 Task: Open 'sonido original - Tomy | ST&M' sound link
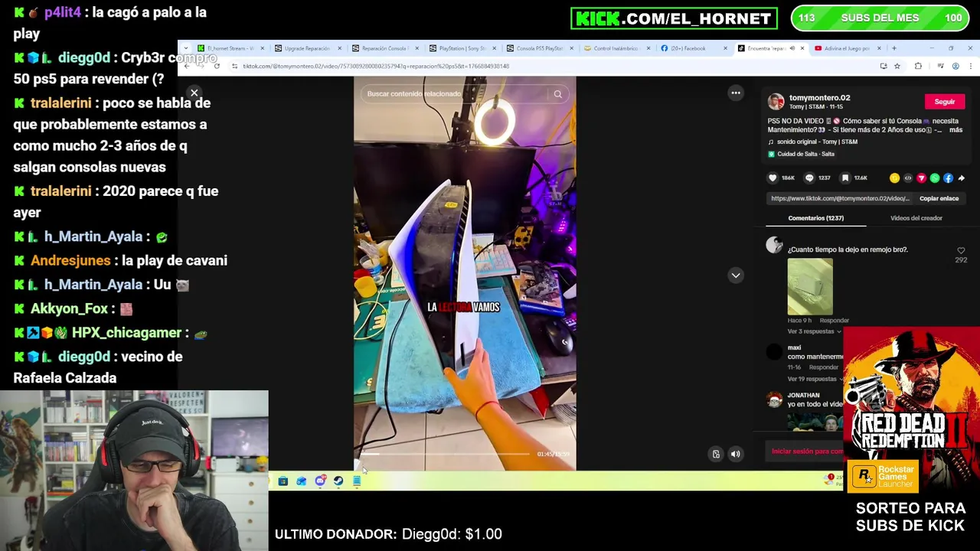[x=817, y=142]
